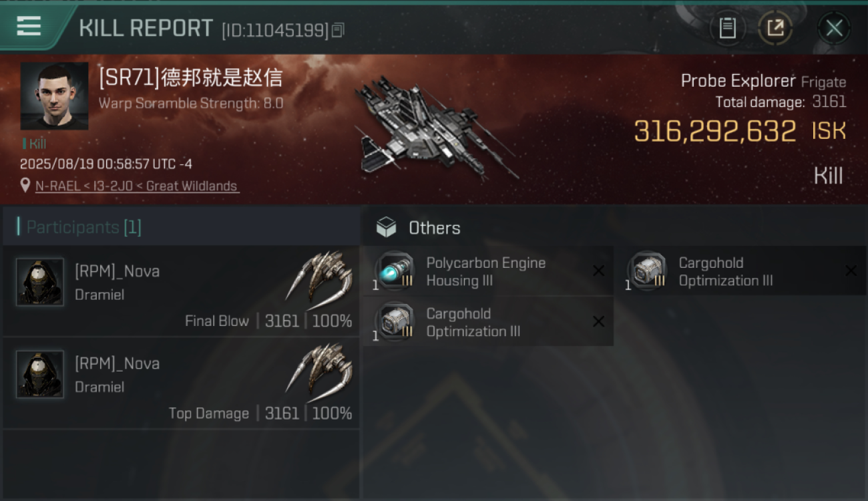The width and height of the screenshot is (868, 501).
Task: Open the Participants [1] tab
Action: (x=83, y=227)
